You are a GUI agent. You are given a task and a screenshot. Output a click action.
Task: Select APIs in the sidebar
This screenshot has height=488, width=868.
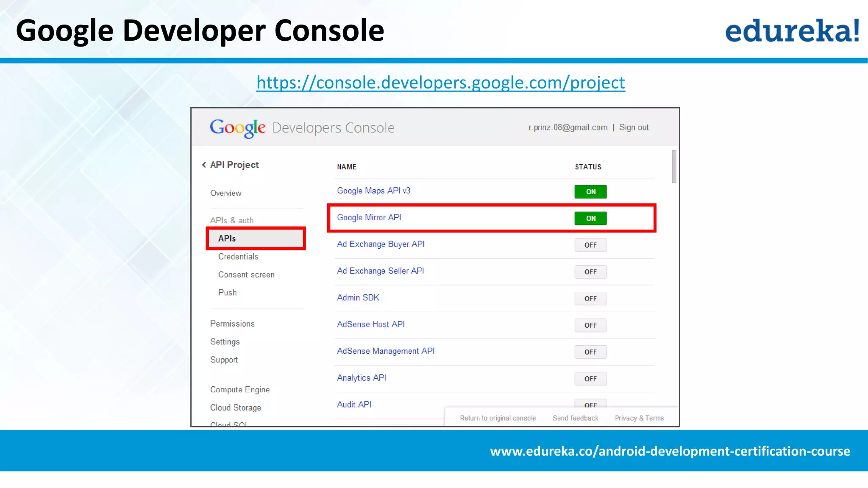click(x=256, y=238)
